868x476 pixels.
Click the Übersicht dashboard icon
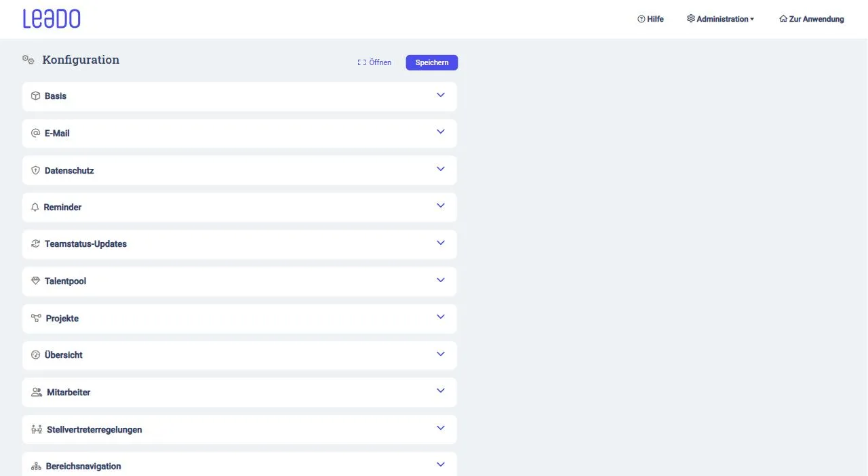[36, 355]
